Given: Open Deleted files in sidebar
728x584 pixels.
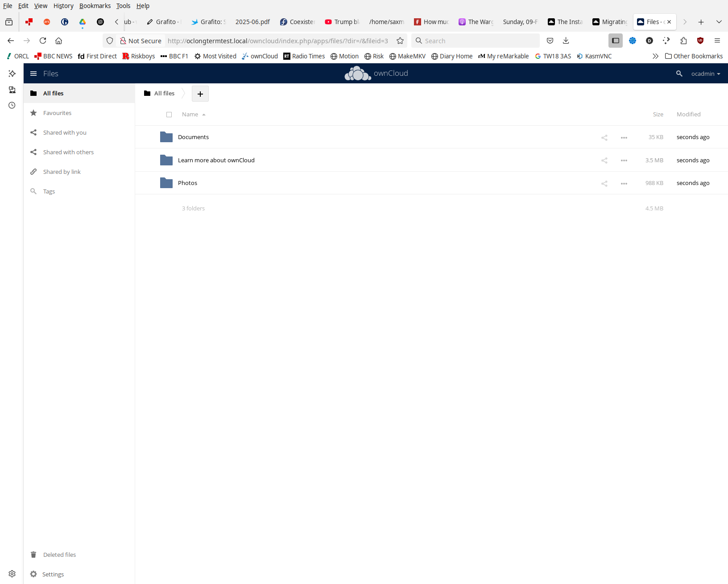Looking at the screenshot, I should click(x=59, y=555).
